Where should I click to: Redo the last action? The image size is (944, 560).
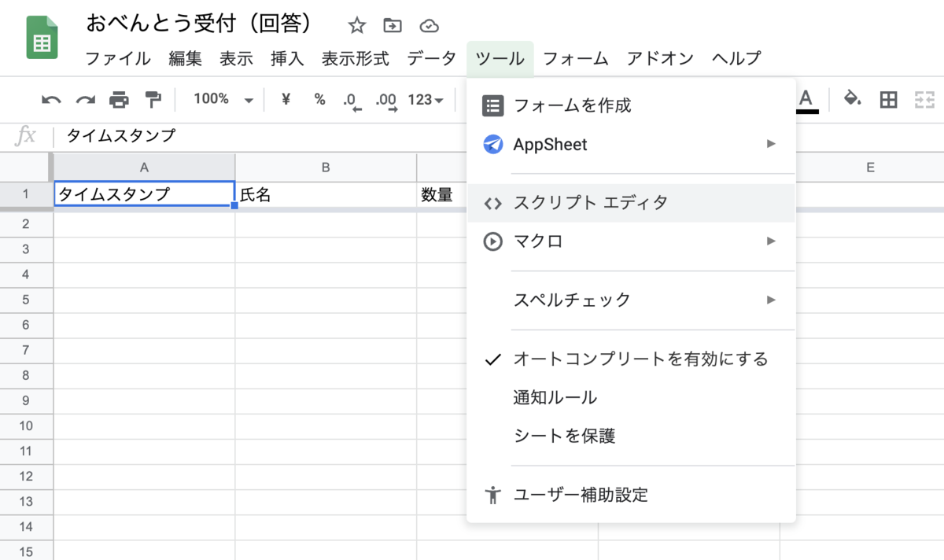click(85, 100)
